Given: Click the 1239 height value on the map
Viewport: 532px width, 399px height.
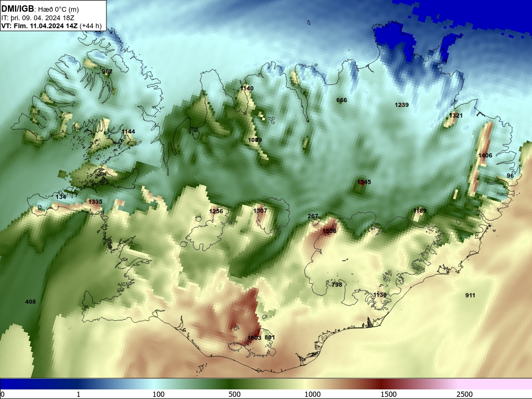Looking at the screenshot, I should pyautogui.click(x=401, y=105).
